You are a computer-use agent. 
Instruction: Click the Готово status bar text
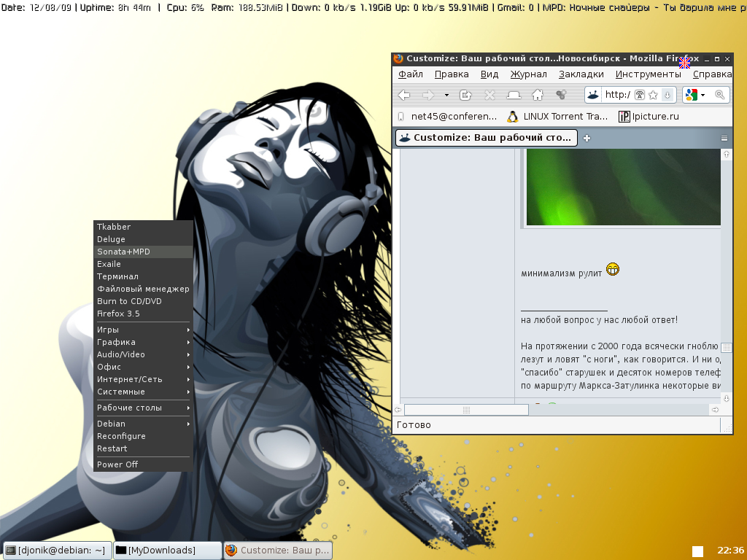414,425
